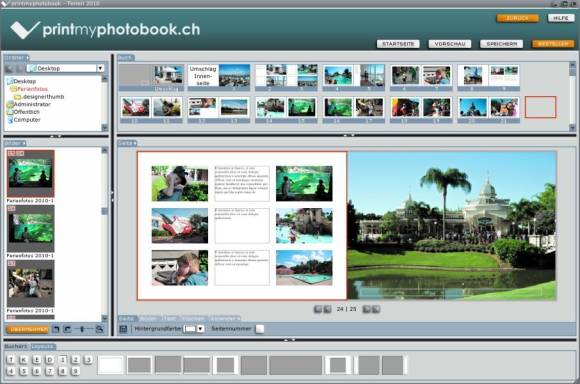Open the designerthumb folder
Screen dimensions: 580x384
tap(43, 97)
